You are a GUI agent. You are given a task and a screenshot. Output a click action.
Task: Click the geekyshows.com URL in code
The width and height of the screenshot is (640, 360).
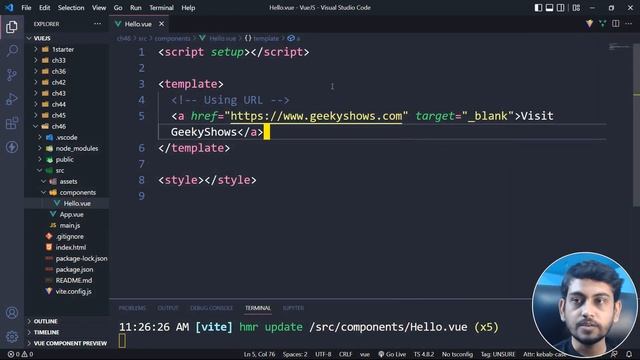(316, 116)
